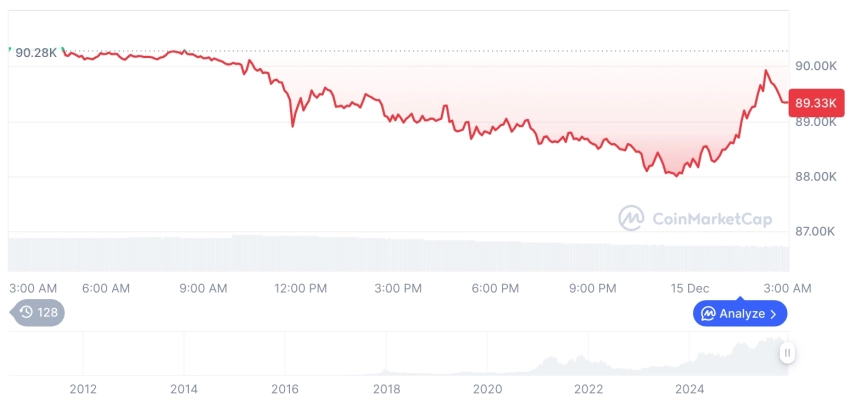Select 2020 on the history timeline
The image size is (860, 401).
click(487, 389)
